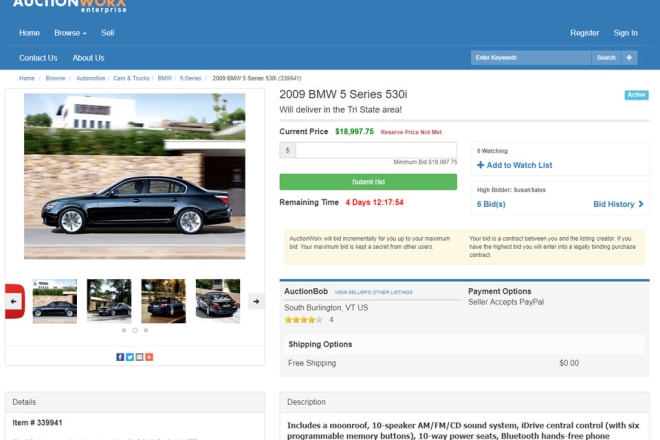Click High Bidder SusanSales text

tap(511, 190)
